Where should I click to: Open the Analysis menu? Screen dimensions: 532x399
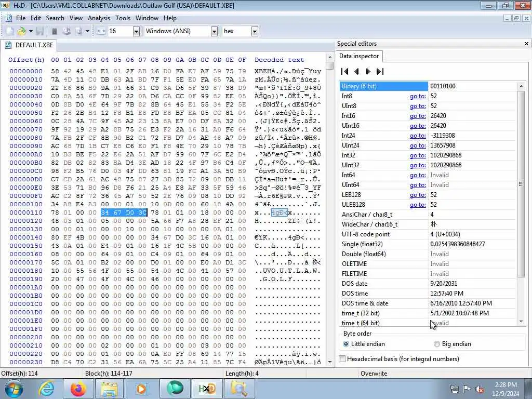[99, 18]
